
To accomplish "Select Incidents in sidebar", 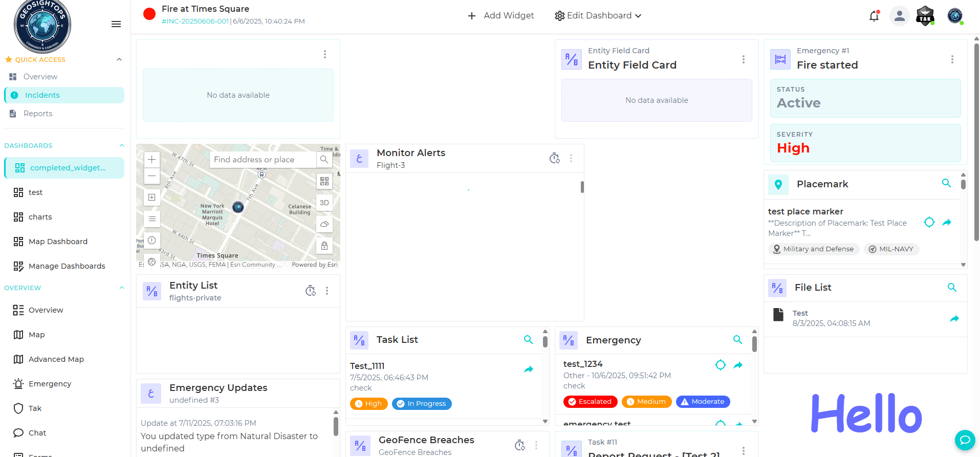I will tap(64, 95).
